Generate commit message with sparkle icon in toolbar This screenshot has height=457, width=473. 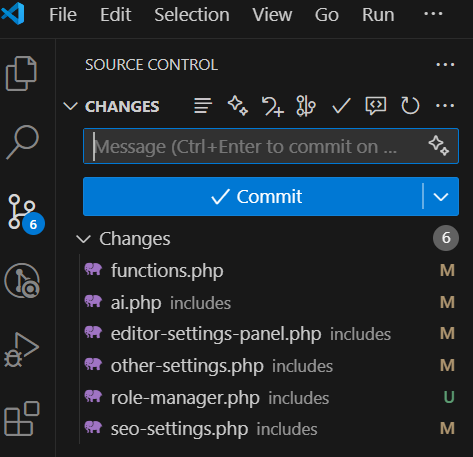click(238, 106)
